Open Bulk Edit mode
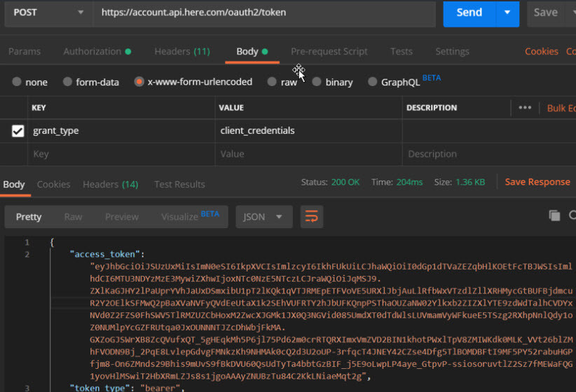The height and width of the screenshot is (392, 576). [x=561, y=108]
